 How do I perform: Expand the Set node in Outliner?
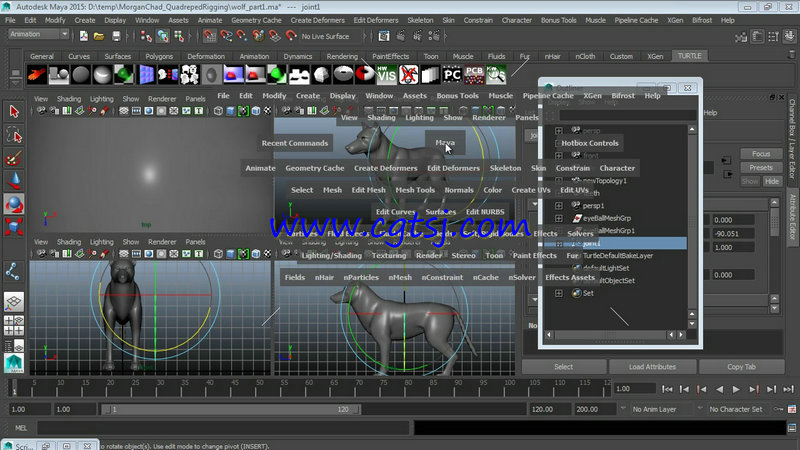(559, 293)
